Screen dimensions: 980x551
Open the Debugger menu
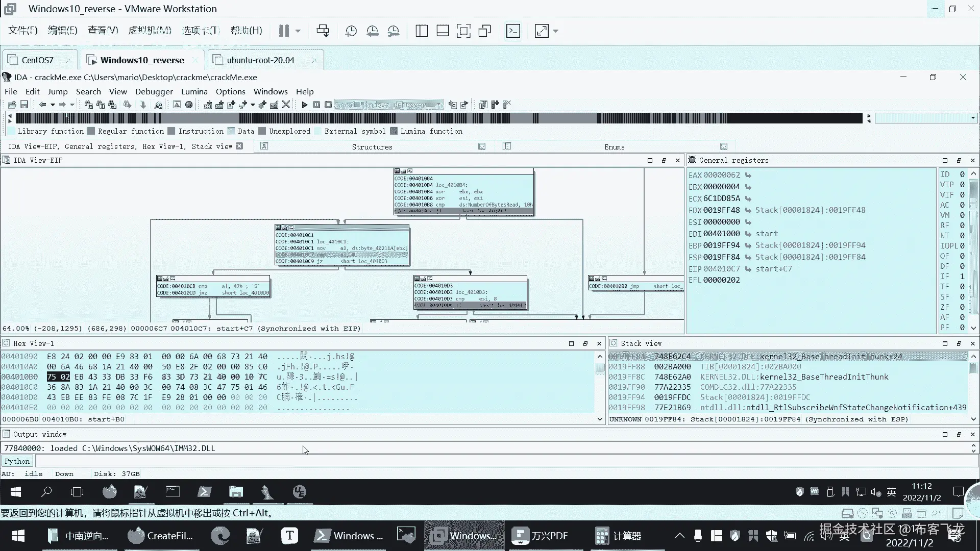154,91
